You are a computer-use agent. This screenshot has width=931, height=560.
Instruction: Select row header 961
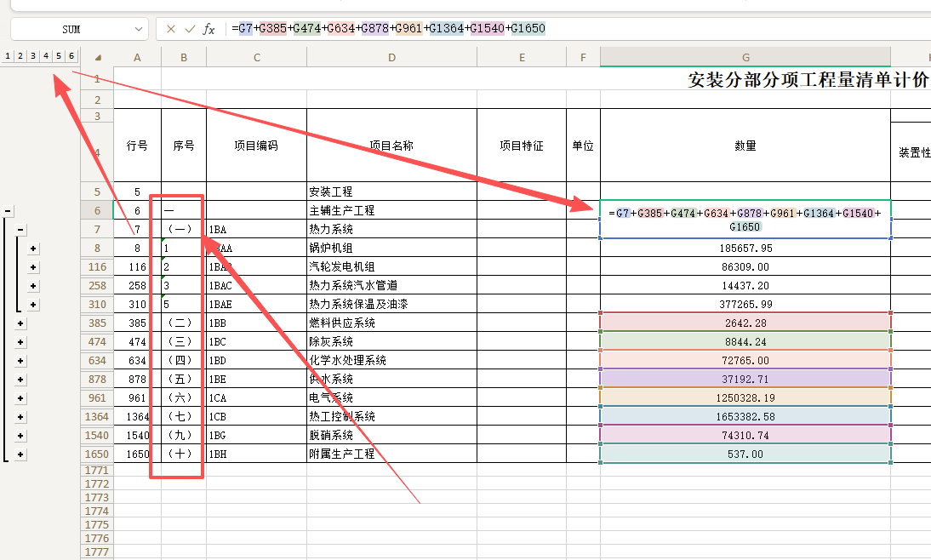(97, 398)
